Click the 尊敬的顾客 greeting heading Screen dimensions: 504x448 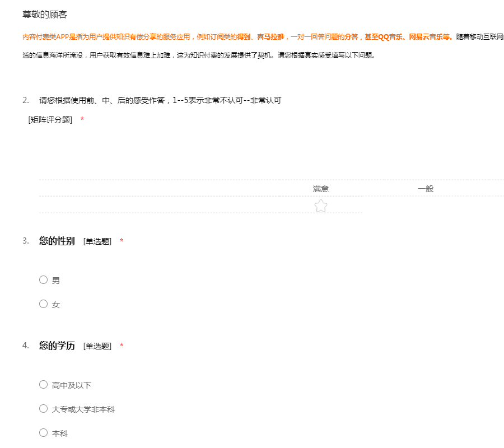[x=45, y=15]
